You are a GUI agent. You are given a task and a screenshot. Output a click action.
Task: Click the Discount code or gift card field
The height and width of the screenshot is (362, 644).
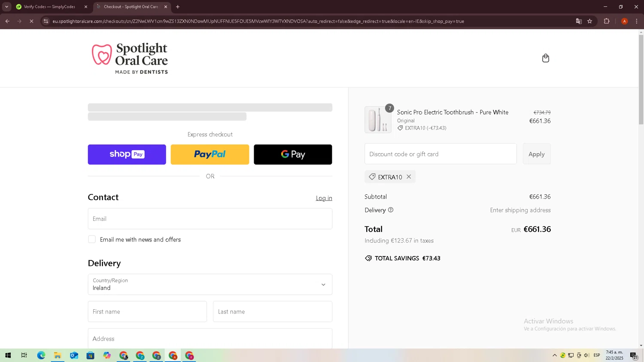click(x=440, y=154)
